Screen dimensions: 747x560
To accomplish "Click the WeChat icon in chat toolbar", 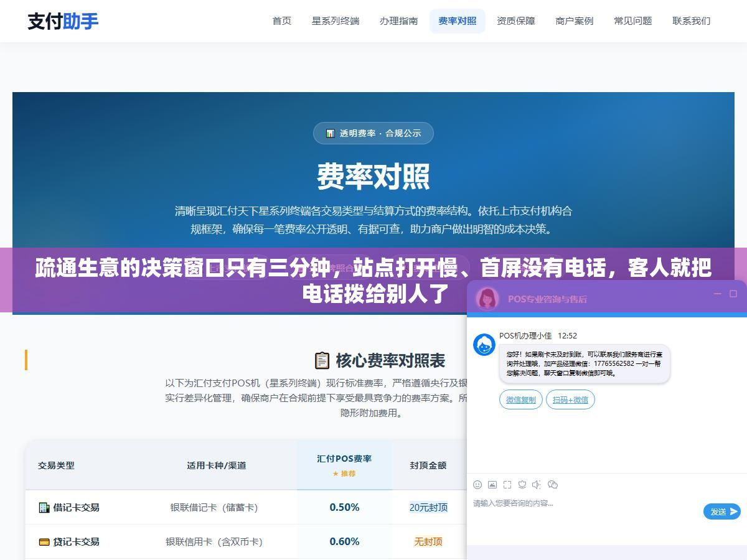I will 552,485.
